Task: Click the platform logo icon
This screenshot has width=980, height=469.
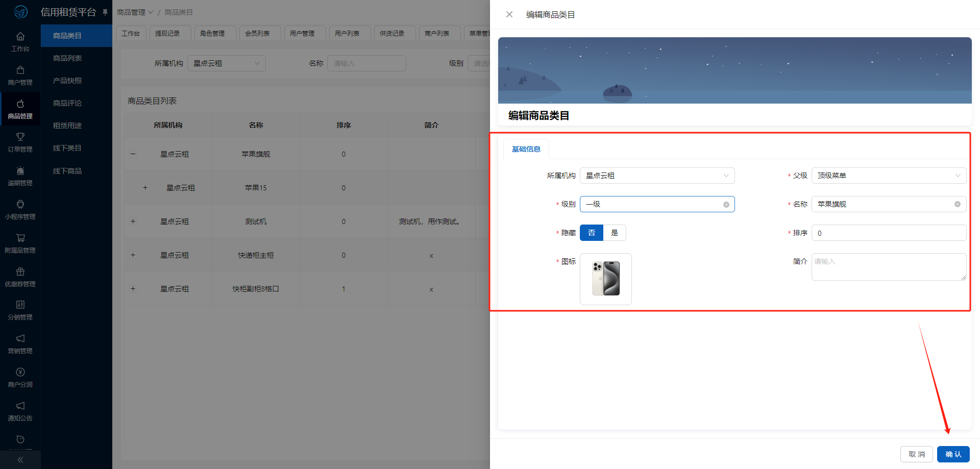Action: pos(20,12)
